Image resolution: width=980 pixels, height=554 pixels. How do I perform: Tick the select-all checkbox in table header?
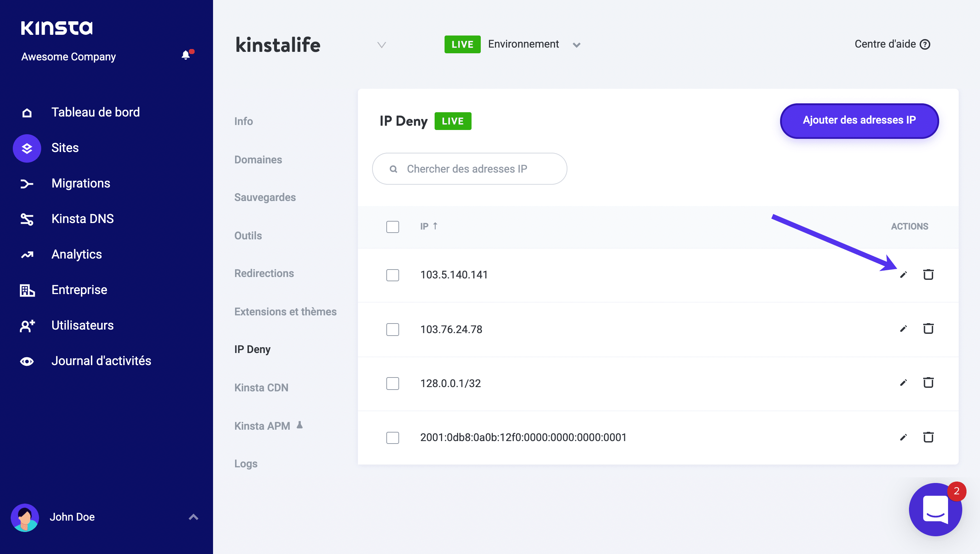tap(392, 227)
